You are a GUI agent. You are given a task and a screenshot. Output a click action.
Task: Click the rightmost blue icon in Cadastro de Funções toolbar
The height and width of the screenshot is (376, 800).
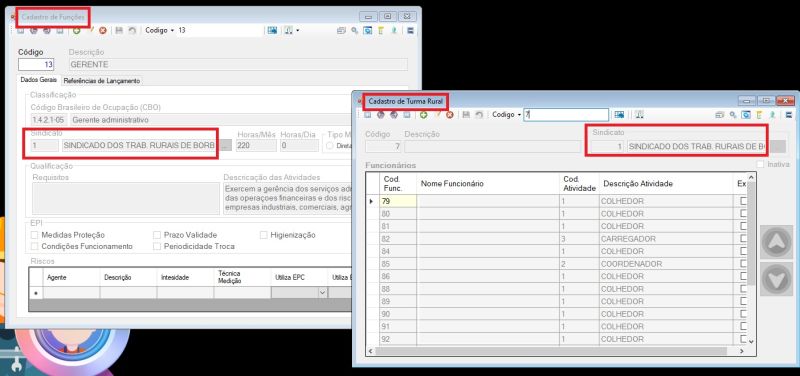pyautogui.click(x=410, y=31)
